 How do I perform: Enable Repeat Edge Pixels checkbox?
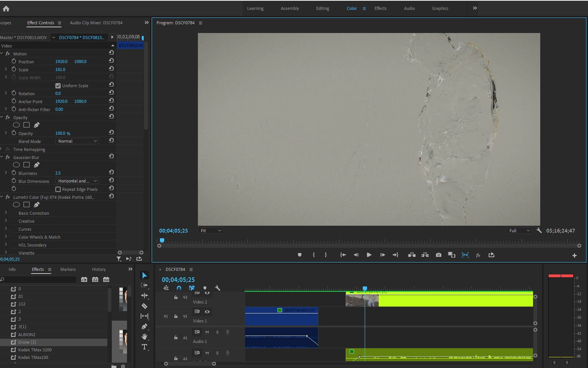click(58, 189)
